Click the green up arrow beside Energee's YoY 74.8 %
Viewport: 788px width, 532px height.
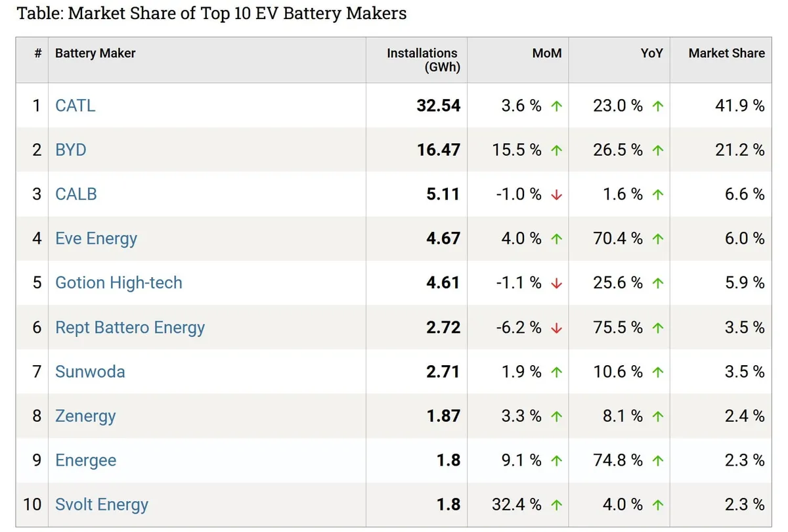(x=657, y=460)
